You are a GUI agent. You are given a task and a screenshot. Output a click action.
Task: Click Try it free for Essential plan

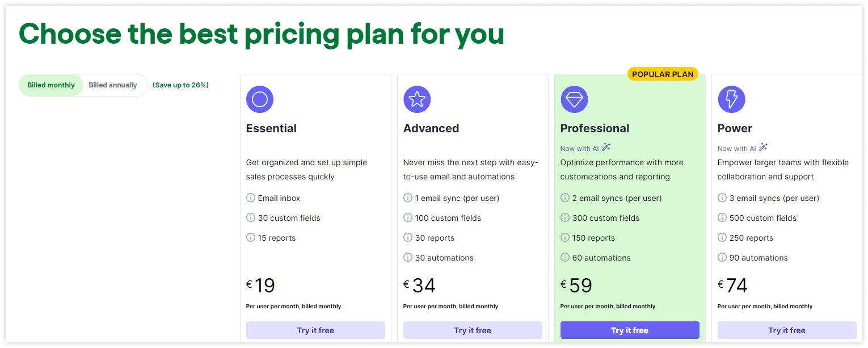pos(315,330)
